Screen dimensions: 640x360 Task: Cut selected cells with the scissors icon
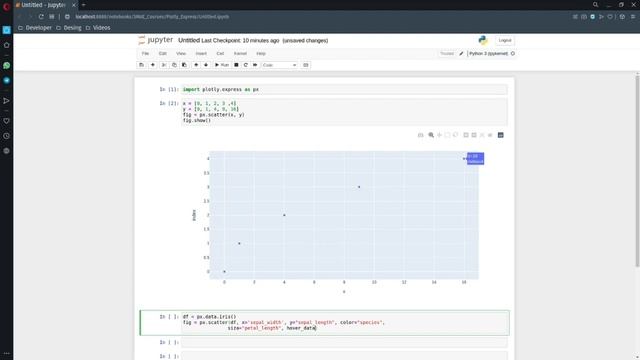(164, 65)
